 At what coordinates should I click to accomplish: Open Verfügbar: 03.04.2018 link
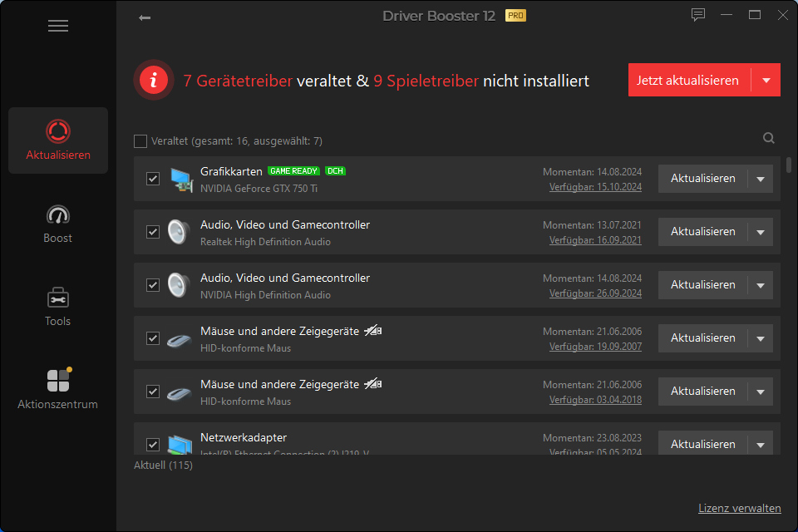595,400
